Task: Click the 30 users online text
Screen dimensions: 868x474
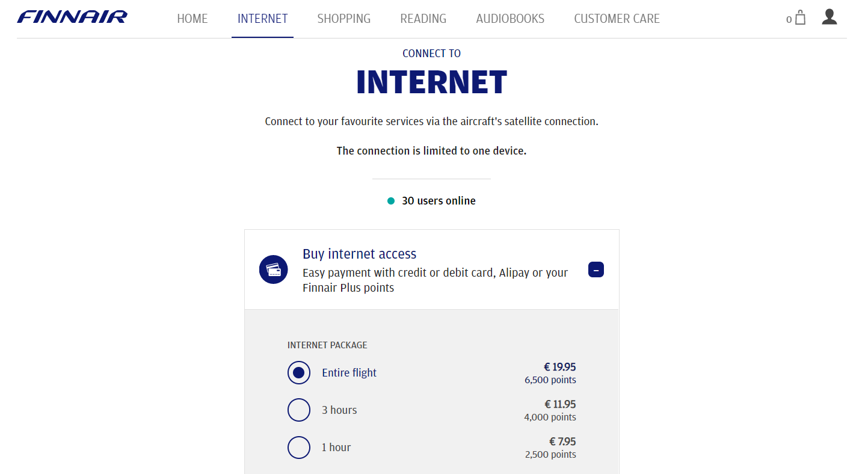Action: 439,200
